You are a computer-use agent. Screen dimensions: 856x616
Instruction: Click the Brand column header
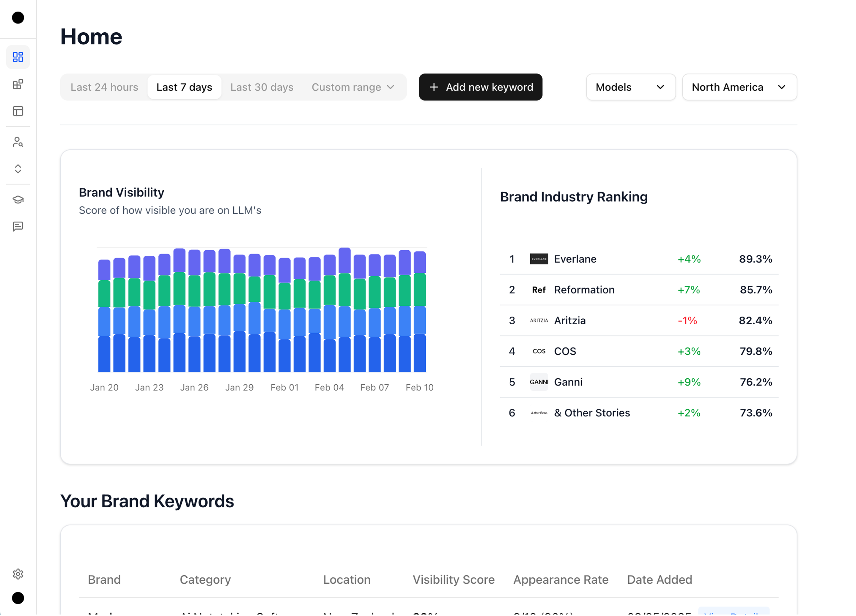(x=105, y=580)
